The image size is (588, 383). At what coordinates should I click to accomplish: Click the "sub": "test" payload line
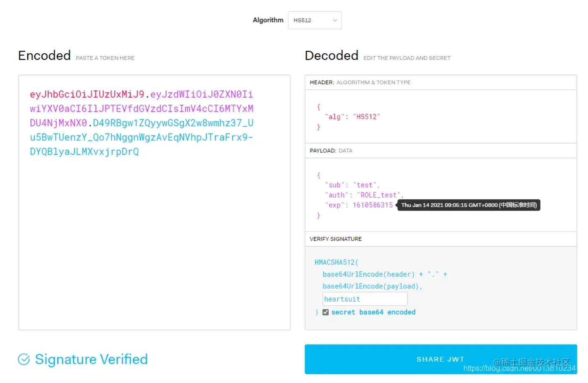click(x=352, y=185)
